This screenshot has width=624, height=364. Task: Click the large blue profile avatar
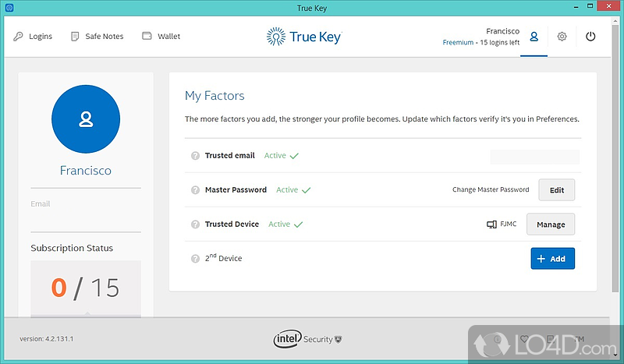click(86, 119)
